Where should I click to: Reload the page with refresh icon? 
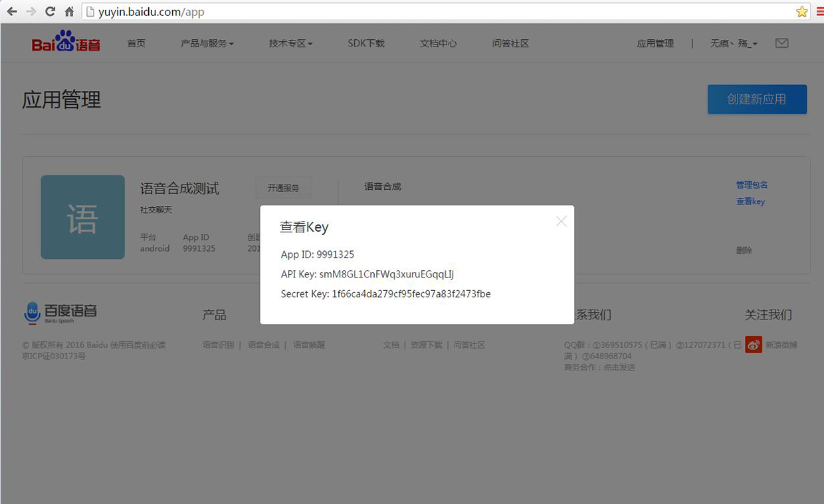50,11
